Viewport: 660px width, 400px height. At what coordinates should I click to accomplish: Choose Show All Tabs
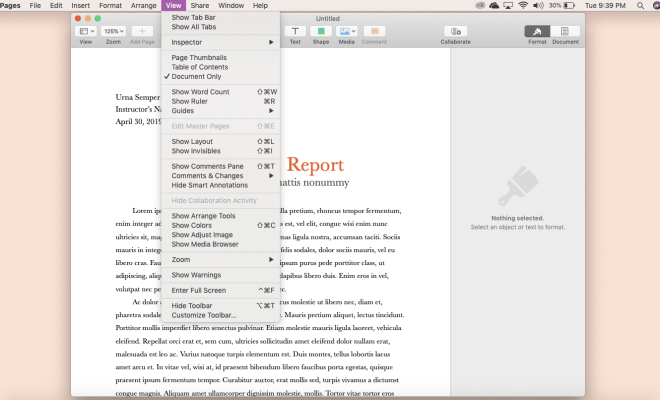point(221,27)
